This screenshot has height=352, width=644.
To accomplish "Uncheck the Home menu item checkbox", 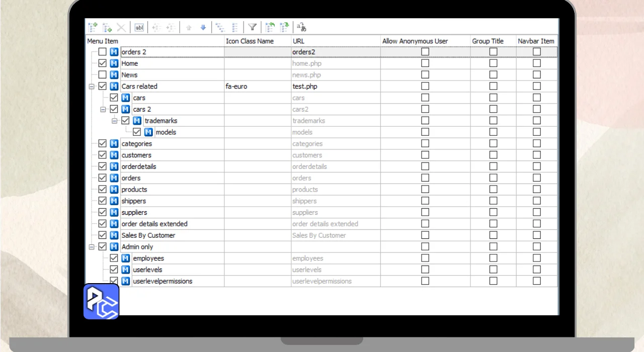I will [x=103, y=63].
